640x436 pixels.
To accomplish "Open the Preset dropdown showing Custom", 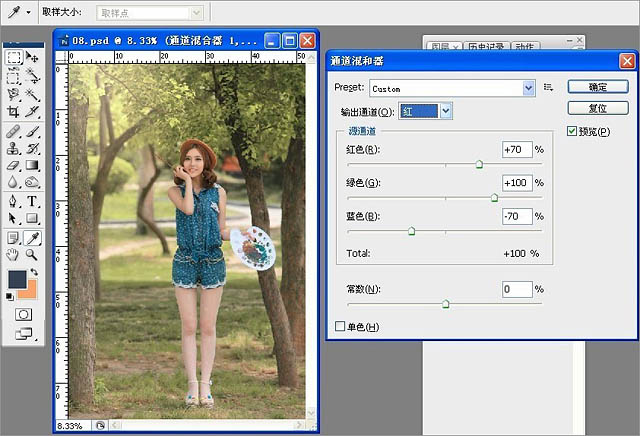I will (452, 88).
